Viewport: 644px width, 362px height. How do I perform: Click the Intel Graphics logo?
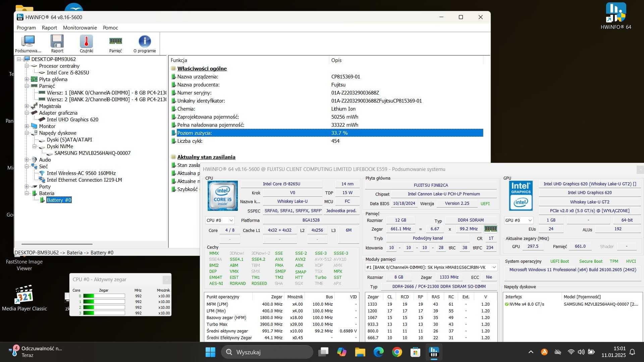pos(521,196)
